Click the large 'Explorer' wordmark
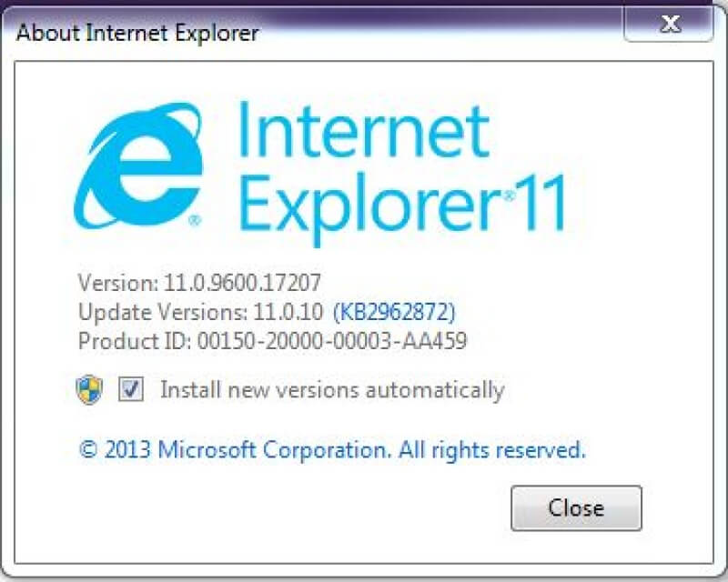Screen dimensions: 728x582 coord(370,206)
